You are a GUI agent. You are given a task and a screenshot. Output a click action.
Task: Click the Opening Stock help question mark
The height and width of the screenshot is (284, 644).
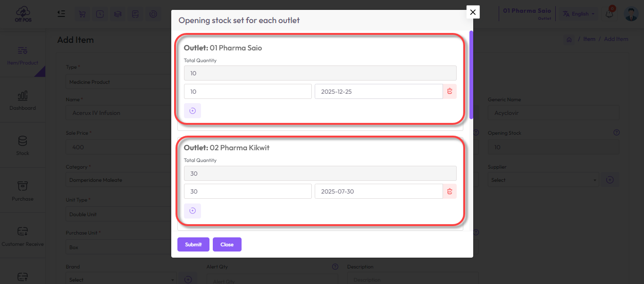(616, 132)
